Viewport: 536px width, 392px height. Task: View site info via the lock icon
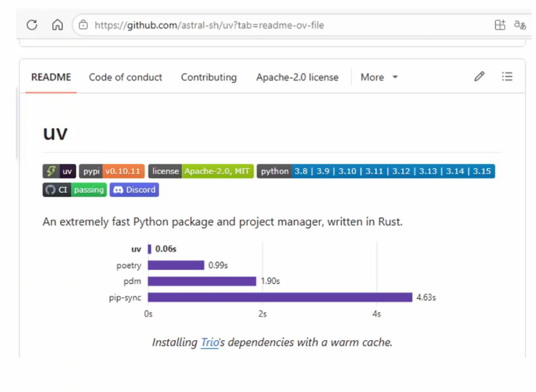83,25
